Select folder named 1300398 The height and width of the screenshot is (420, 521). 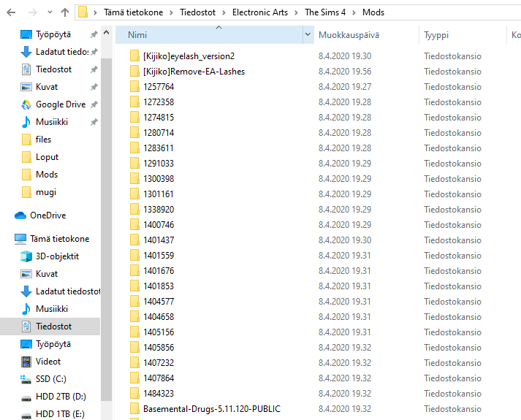pyautogui.click(x=159, y=179)
